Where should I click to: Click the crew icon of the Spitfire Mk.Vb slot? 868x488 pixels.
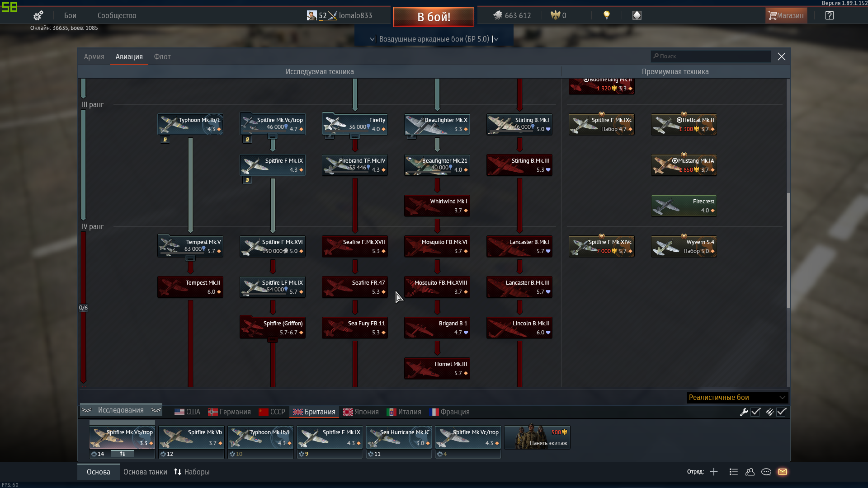tap(163, 454)
